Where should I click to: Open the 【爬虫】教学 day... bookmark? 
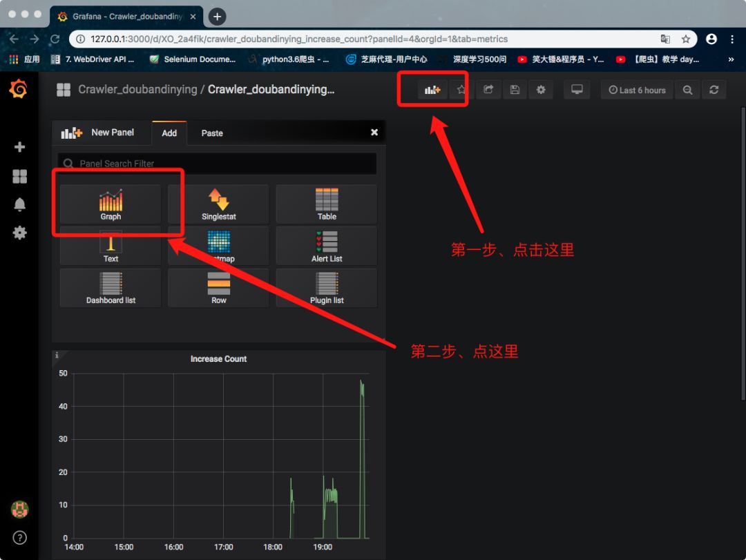tap(658, 59)
